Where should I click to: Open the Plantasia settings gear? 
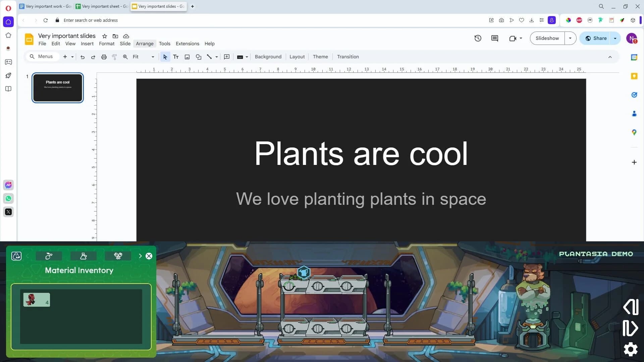(631, 349)
